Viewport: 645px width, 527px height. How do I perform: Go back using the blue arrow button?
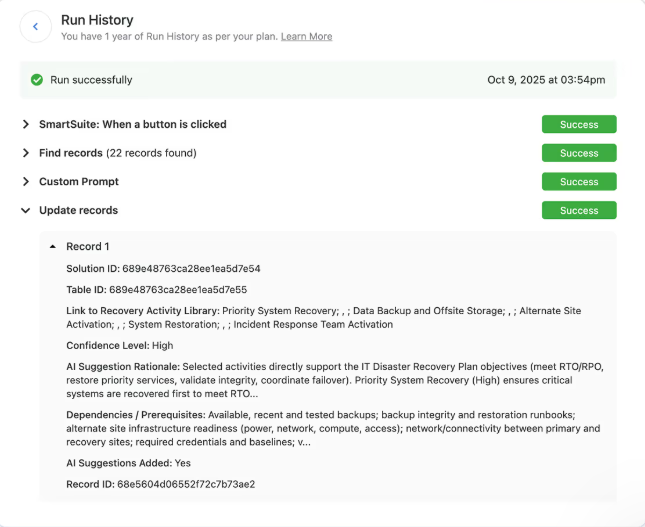click(x=35, y=27)
